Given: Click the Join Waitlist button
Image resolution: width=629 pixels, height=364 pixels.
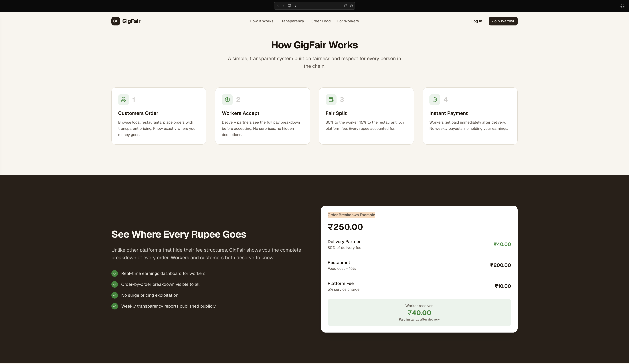Looking at the screenshot, I should [x=503, y=21].
